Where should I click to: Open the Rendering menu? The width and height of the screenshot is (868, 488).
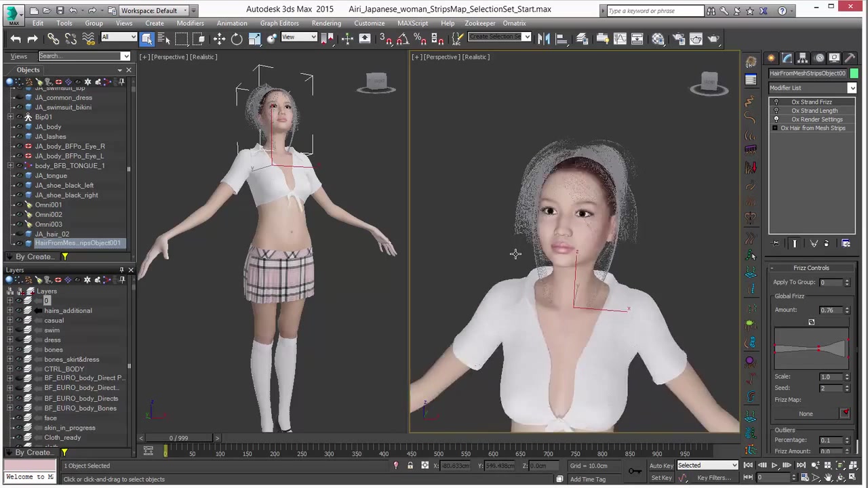[326, 23]
